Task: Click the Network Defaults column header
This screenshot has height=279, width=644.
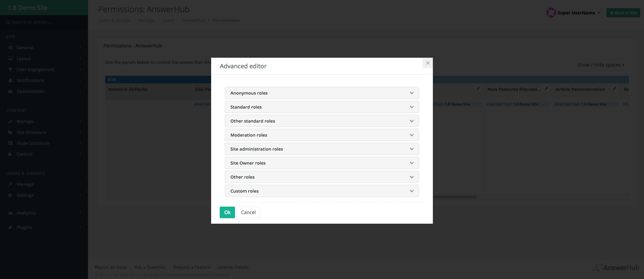Action: pos(128,89)
